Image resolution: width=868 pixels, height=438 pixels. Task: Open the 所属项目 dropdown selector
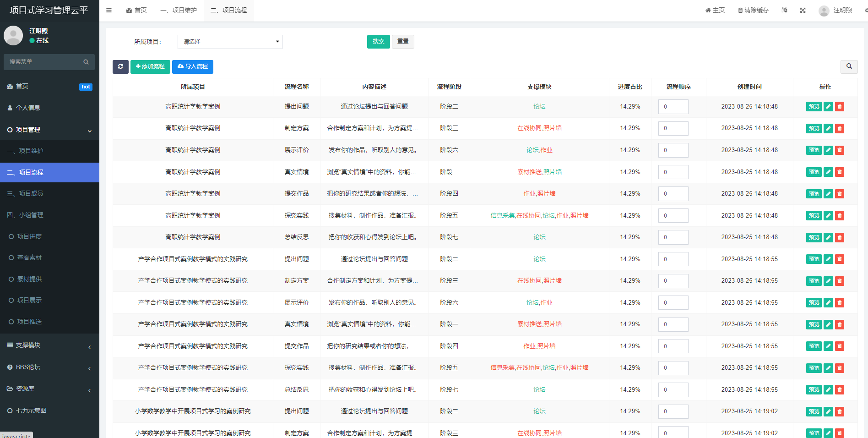pos(230,42)
